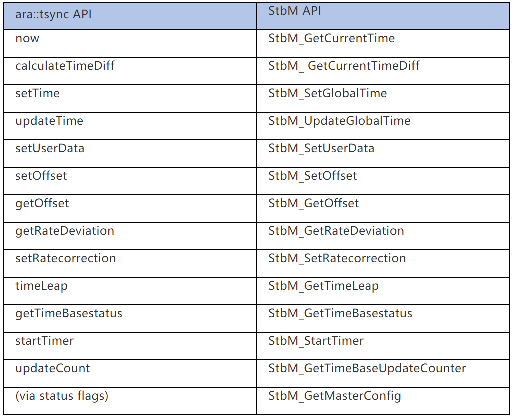Click the 'StbM API' column header
The image size is (515, 420).
(295, 11)
